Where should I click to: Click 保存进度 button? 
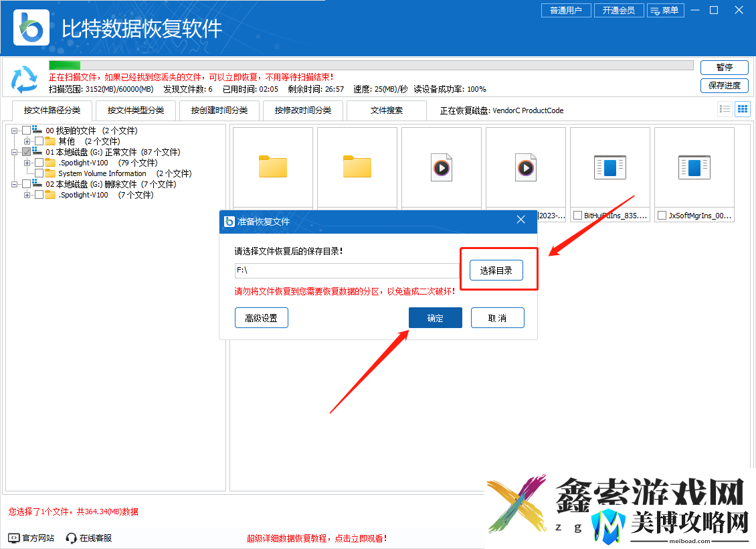point(724,86)
